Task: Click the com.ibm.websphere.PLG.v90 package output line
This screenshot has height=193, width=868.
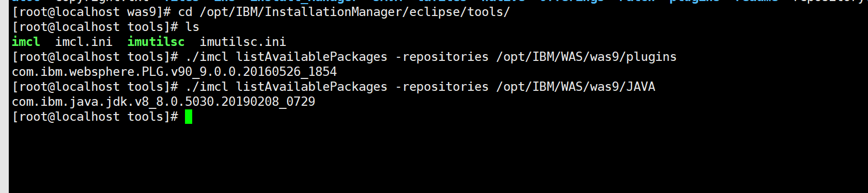Action: (x=174, y=72)
